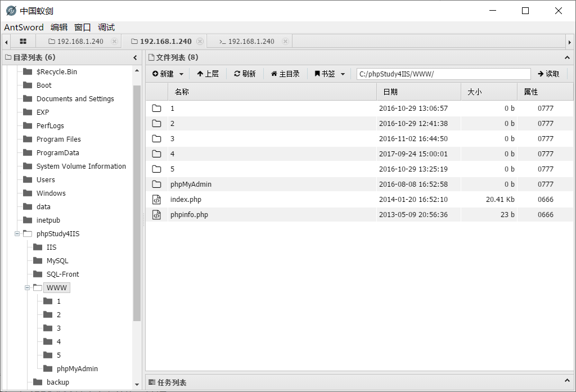Sort files by the 属性 column header
This screenshot has height=392, width=576.
pos(545,92)
